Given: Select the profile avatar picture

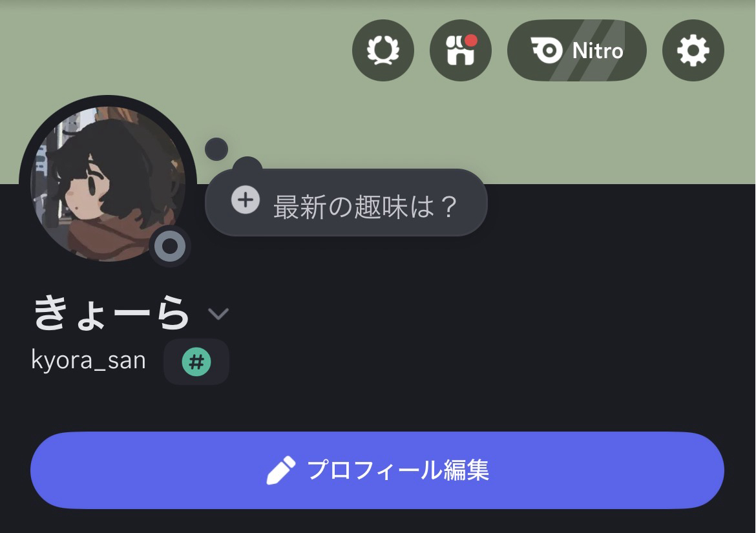Looking at the screenshot, I should pos(107,183).
